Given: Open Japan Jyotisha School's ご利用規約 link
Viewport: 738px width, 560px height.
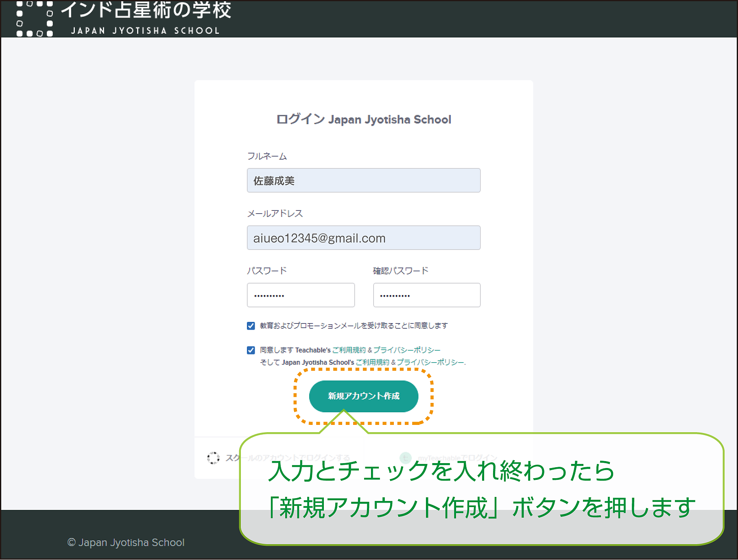Looking at the screenshot, I should [373, 362].
